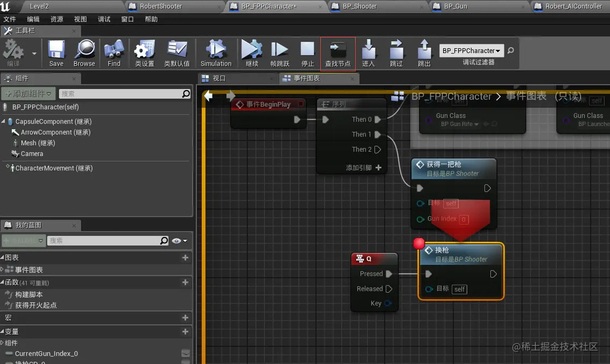
Task: Open the 窗口 menu
Action: click(x=128, y=19)
